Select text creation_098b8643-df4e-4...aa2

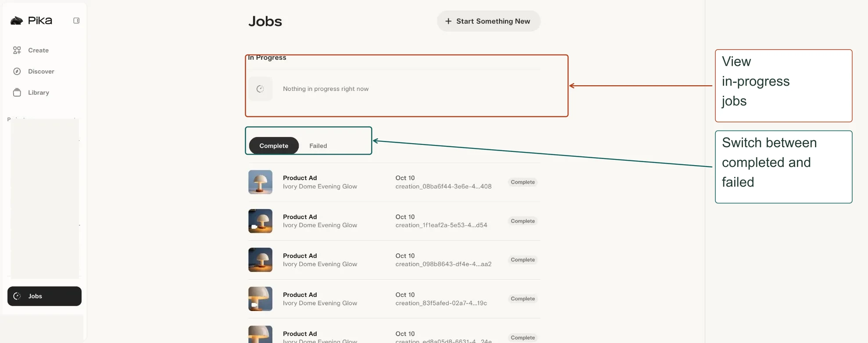point(443,264)
